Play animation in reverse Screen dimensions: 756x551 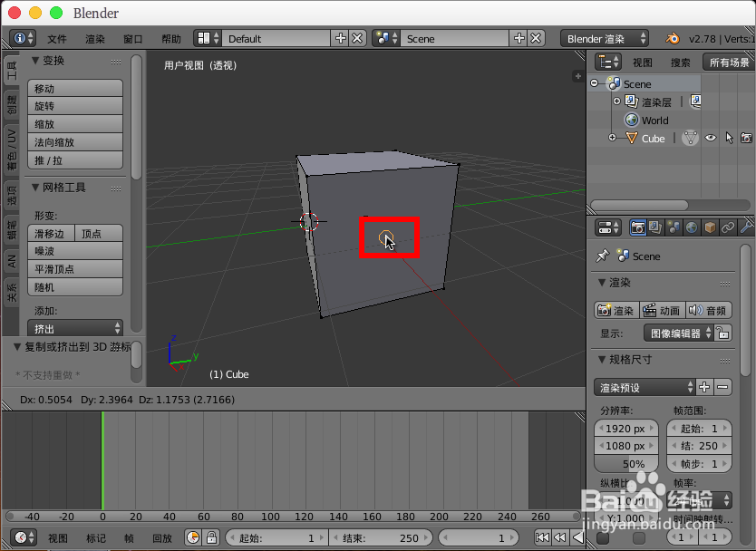tap(577, 537)
